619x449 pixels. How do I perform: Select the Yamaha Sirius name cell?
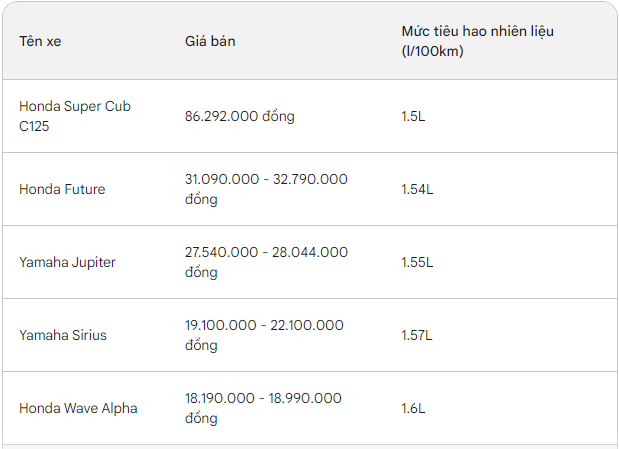[63, 335]
